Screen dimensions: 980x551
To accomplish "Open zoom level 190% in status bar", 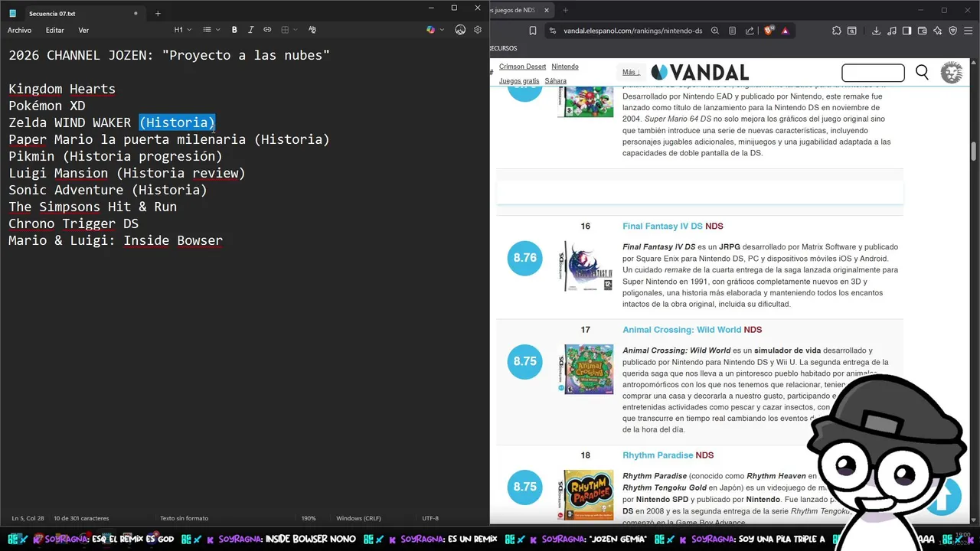I will click(x=309, y=518).
